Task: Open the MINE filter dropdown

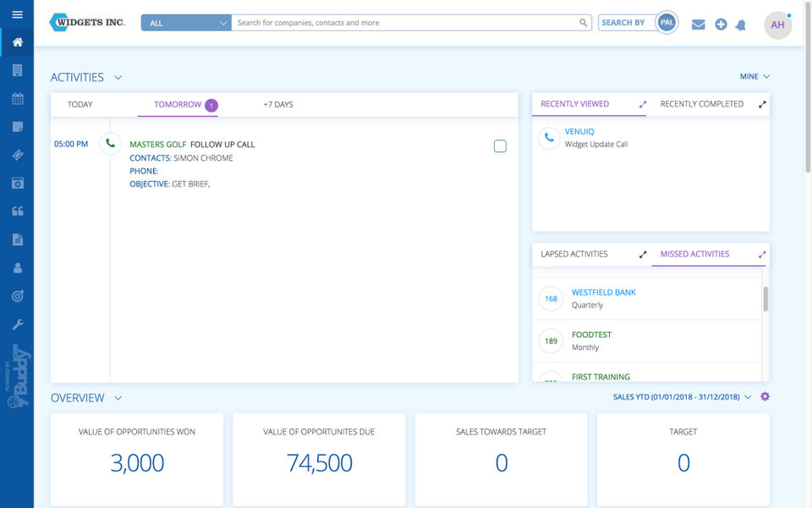Action: point(754,76)
